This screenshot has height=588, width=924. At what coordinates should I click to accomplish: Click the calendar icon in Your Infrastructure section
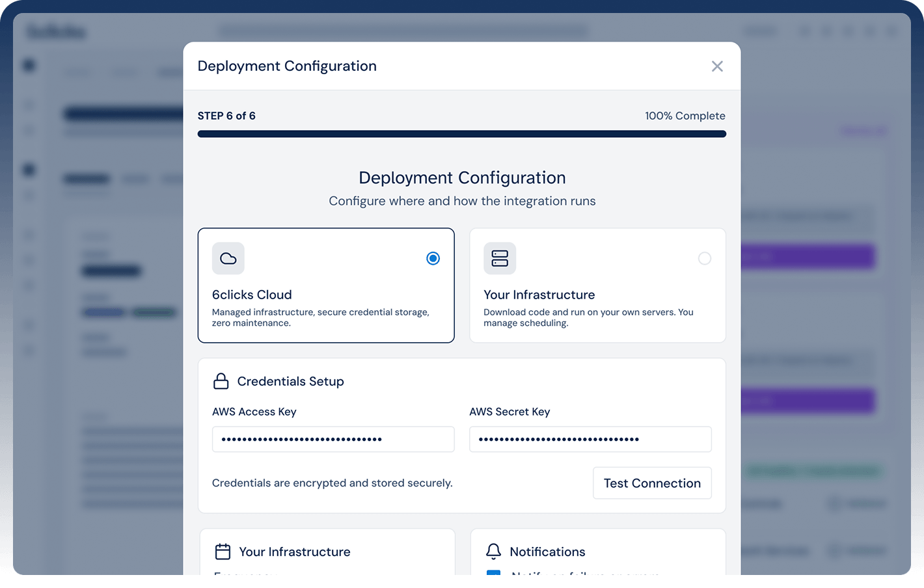(223, 551)
